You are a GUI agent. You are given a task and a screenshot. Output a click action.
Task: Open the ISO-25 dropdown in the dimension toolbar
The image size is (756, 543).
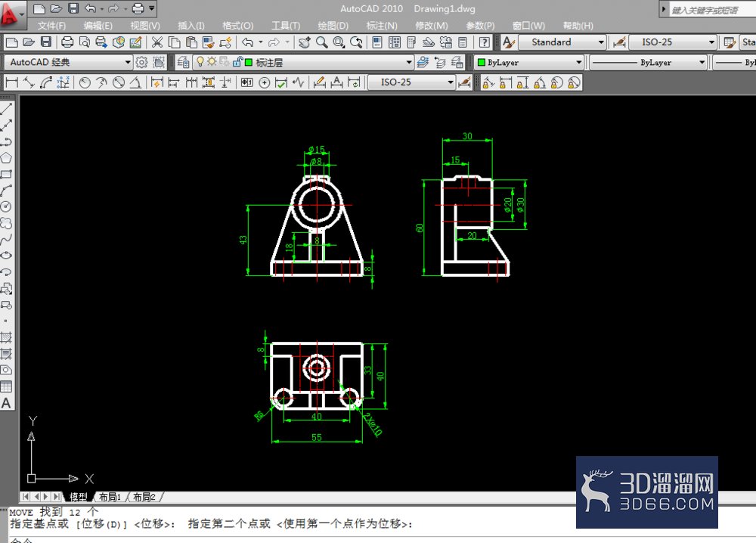click(412, 82)
